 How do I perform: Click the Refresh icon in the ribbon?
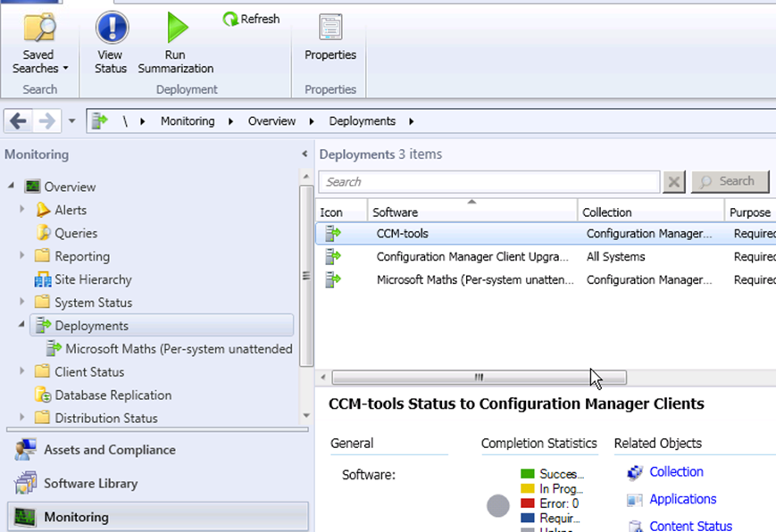230,20
